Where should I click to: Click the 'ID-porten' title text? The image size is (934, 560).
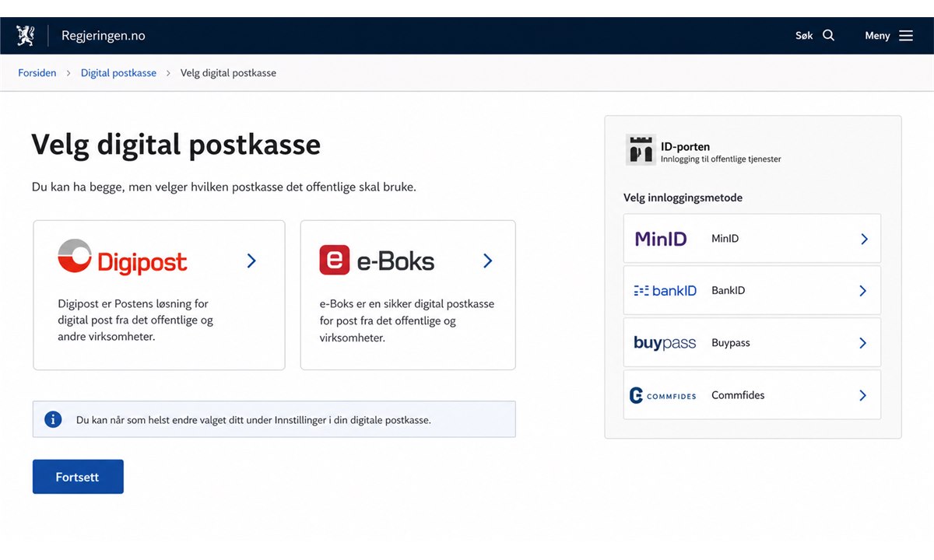click(685, 146)
